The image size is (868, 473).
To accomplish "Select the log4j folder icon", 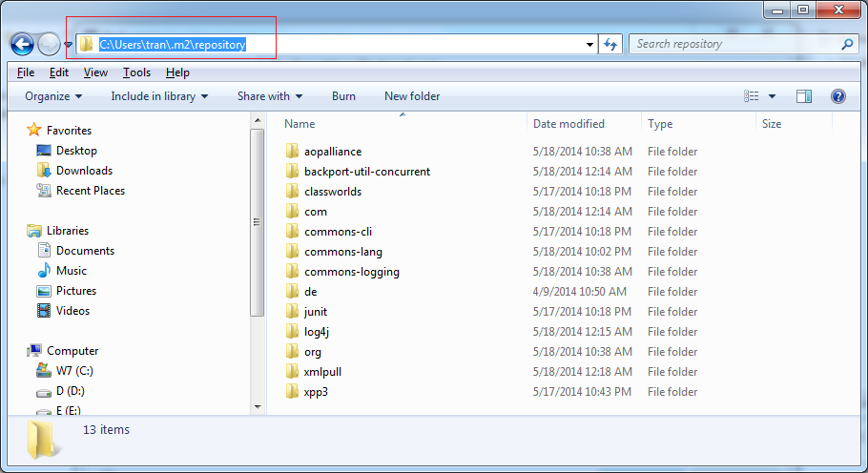I will pos(292,331).
